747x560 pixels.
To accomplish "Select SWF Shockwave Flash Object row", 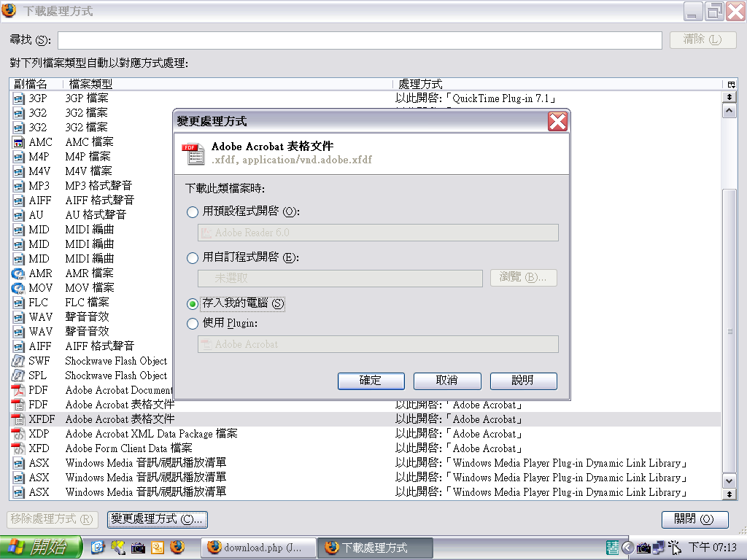I will 91,362.
